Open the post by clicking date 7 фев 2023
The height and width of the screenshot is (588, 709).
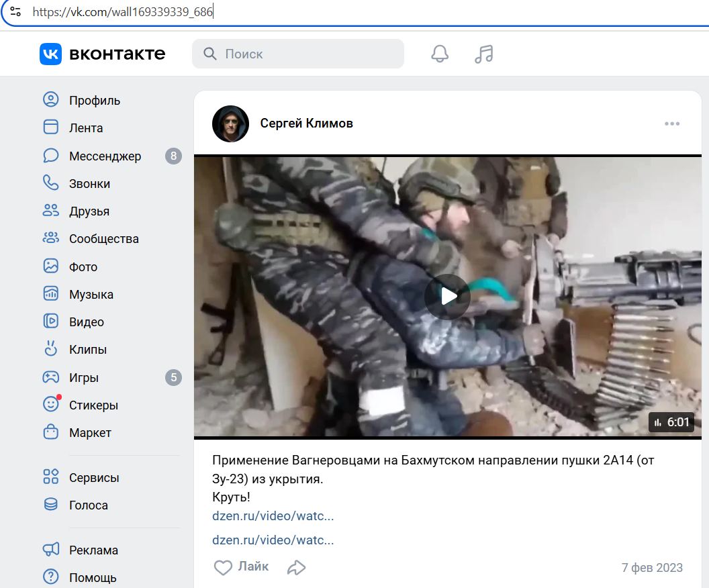point(652,567)
